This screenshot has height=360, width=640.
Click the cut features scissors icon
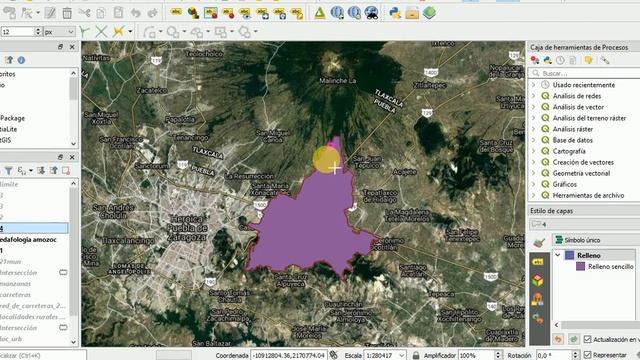click(84, 13)
